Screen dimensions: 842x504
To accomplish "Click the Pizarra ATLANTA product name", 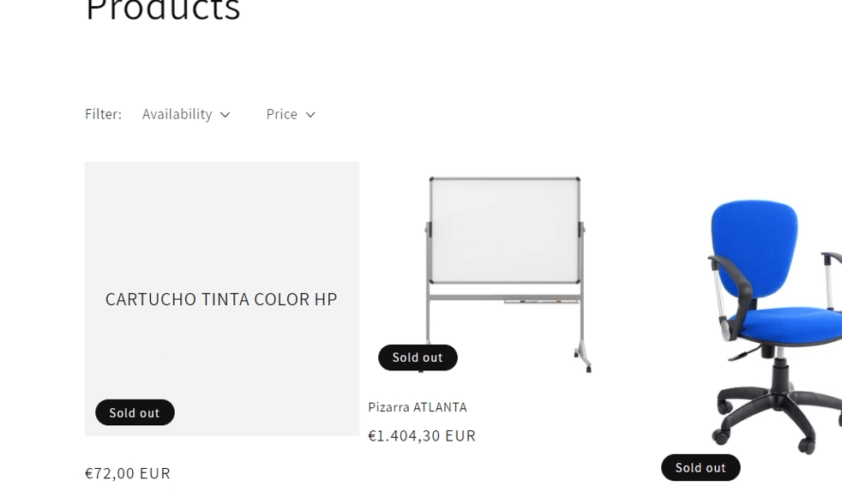I will click(418, 407).
